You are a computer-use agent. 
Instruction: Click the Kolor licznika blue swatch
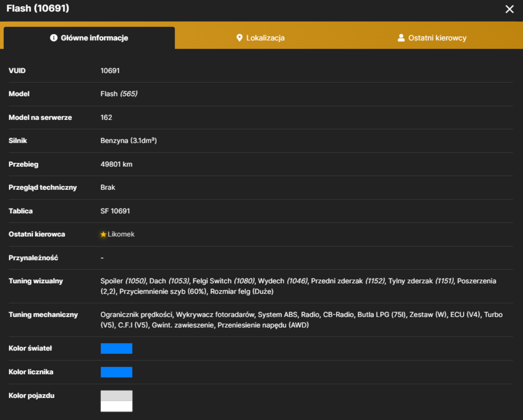point(116,372)
